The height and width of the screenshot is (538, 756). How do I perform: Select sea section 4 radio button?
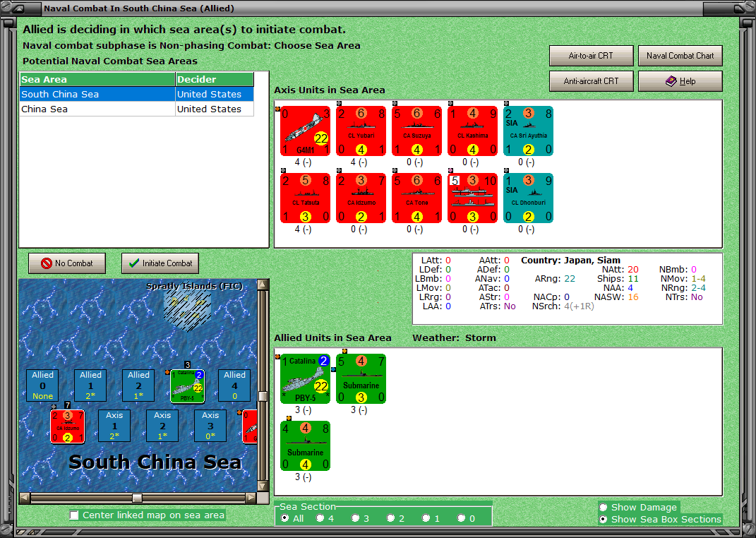click(x=320, y=518)
